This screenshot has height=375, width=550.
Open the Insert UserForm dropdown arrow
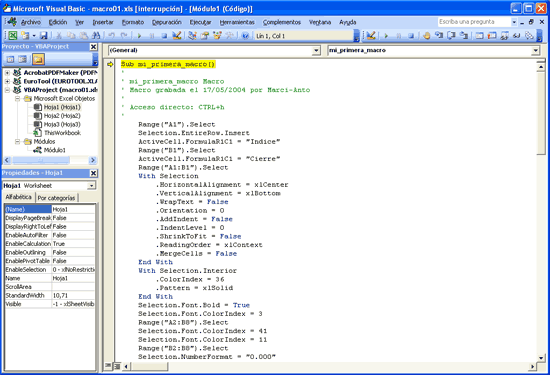34,35
